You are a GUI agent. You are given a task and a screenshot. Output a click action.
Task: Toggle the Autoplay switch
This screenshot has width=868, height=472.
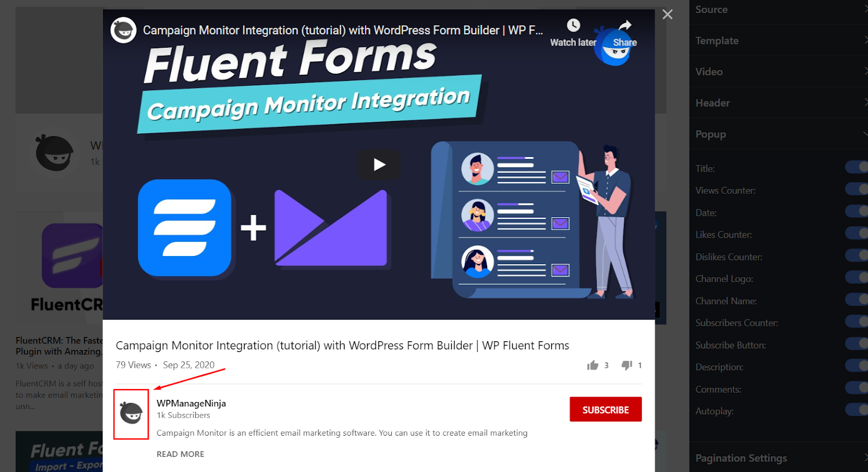857,410
